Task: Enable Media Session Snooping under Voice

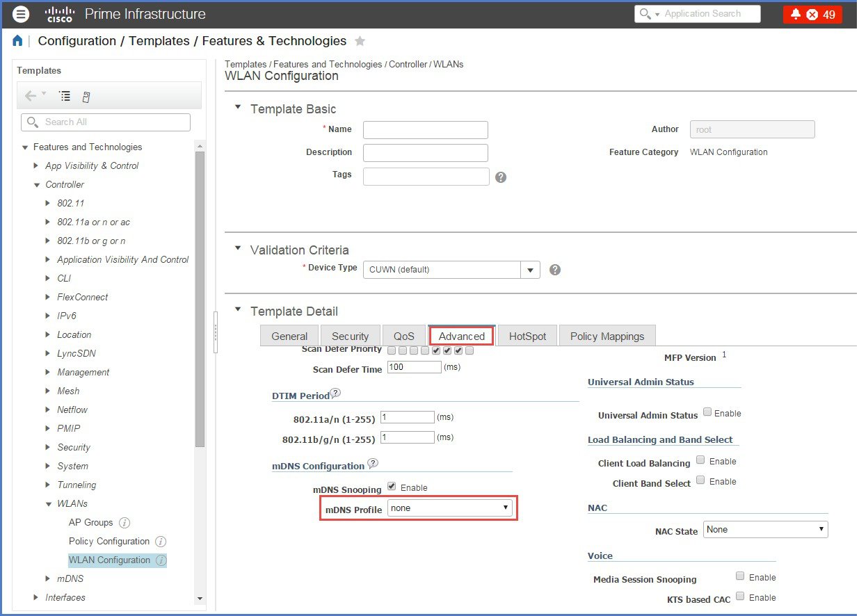Action: pos(741,576)
